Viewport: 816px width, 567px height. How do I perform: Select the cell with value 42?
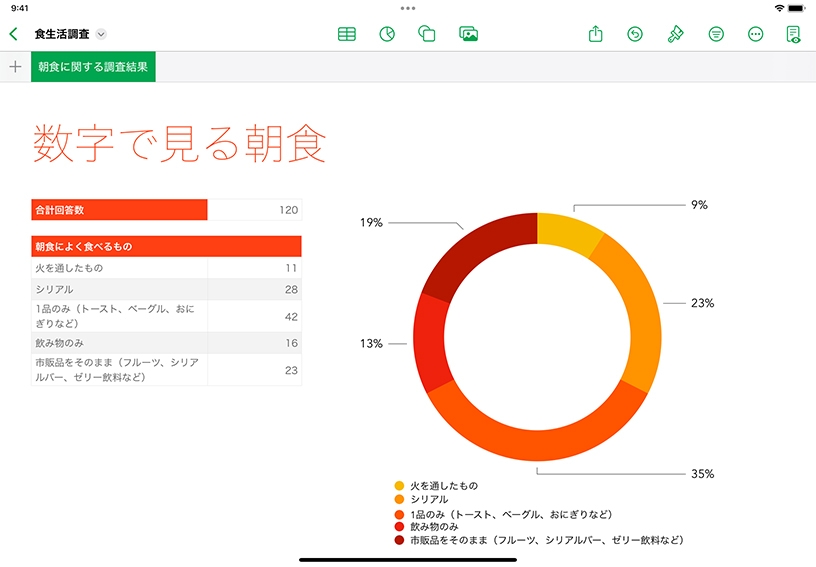(x=254, y=316)
